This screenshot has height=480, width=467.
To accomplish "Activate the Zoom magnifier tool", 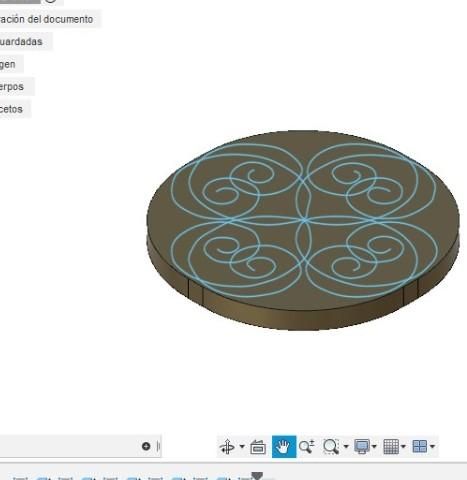I will pos(307,447).
